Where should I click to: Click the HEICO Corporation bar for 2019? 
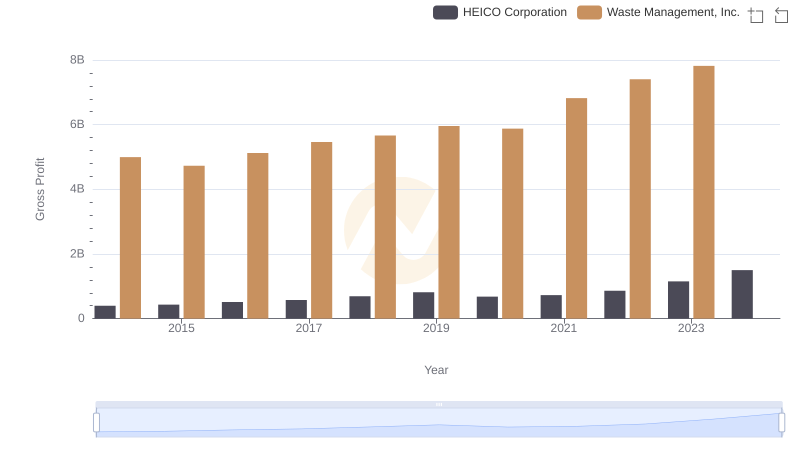point(423,305)
